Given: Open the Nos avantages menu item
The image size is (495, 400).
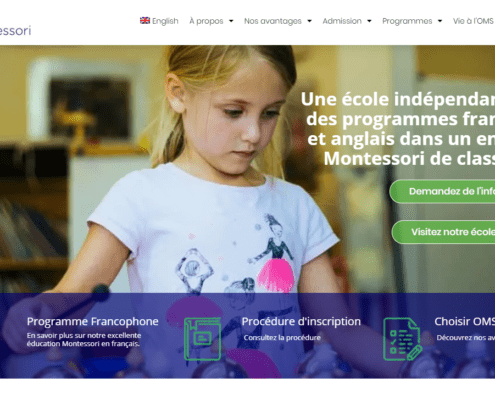Looking at the screenshot, I should point(273,21).
